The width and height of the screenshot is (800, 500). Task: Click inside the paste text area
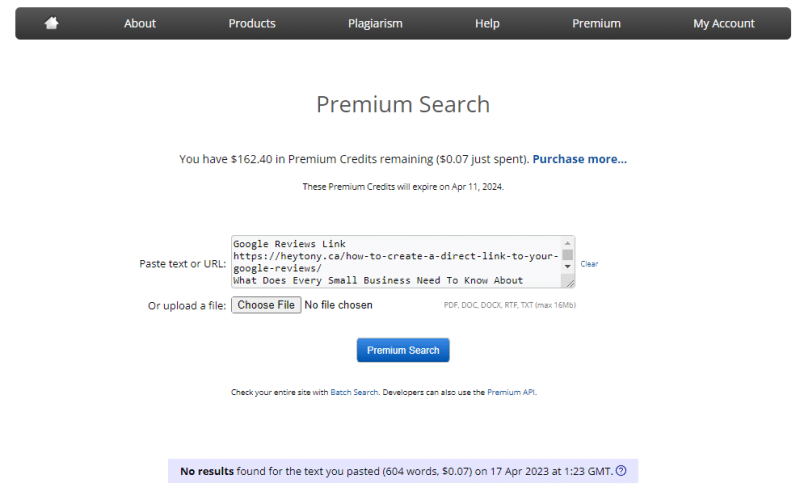pyautogui.click(x=395, y=262)
